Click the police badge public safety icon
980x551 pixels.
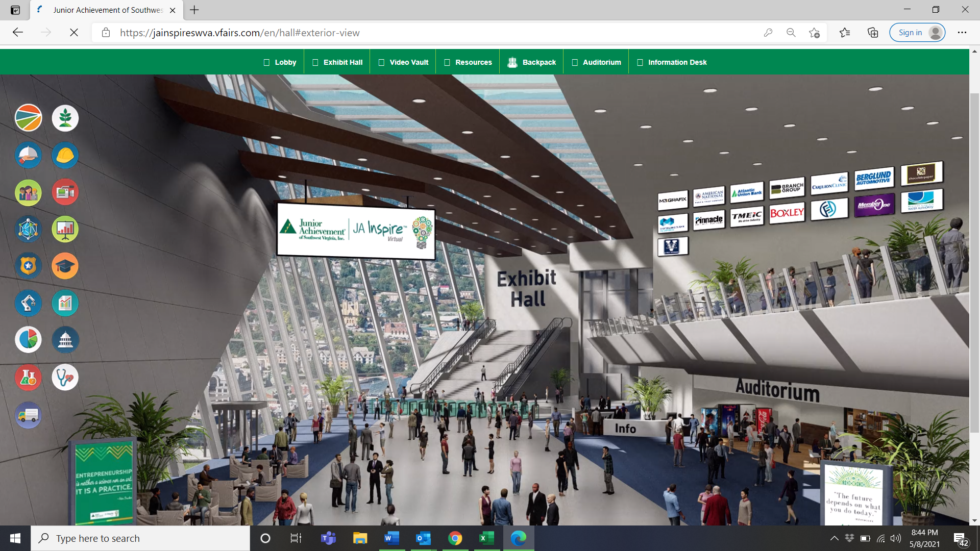pyautogui.click(x=28, y=266)
